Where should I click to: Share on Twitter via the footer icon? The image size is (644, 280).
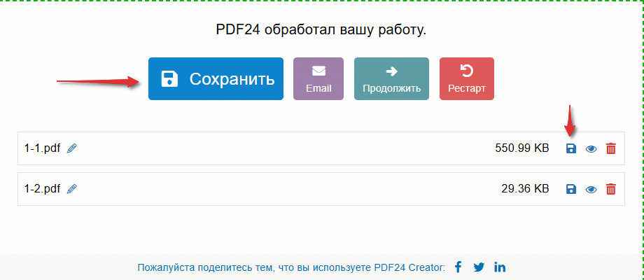click(x=479, y=267)
